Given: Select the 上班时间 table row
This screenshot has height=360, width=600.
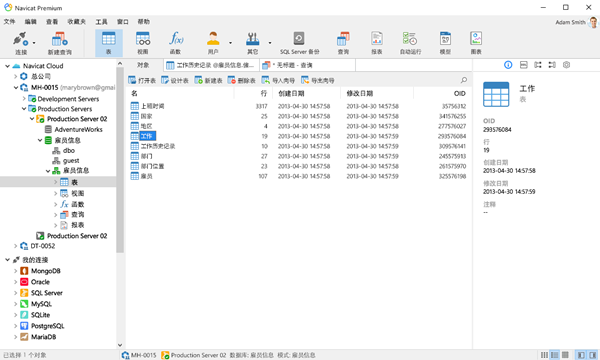Looking at the screenshot, I should (x=298, y=106).
